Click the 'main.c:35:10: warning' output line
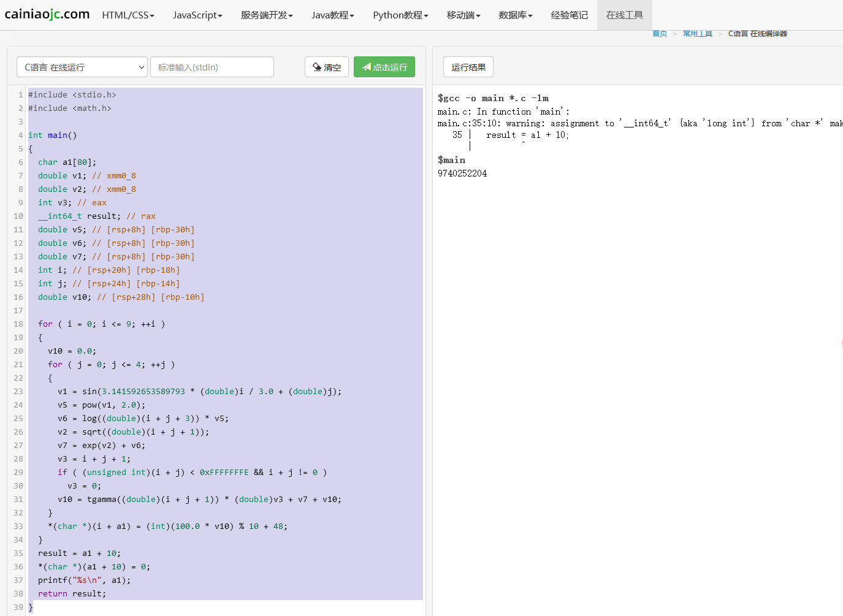 tap(640, 123)
